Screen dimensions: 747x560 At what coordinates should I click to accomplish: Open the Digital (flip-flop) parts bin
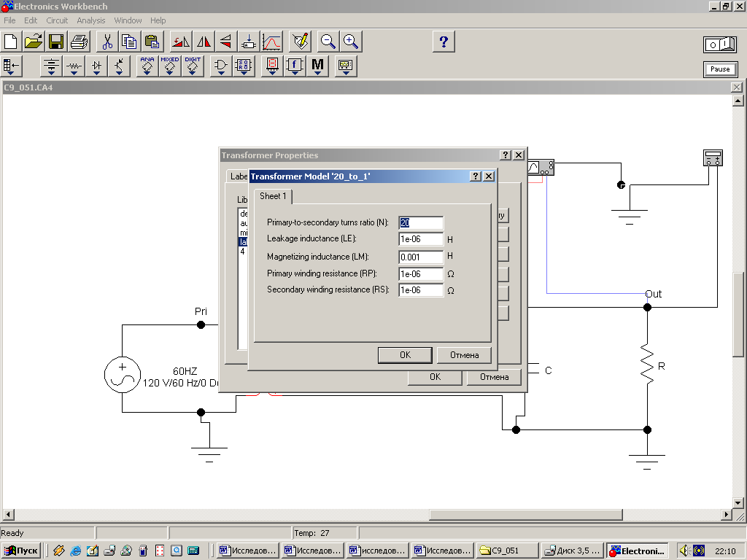click(244, 66)
